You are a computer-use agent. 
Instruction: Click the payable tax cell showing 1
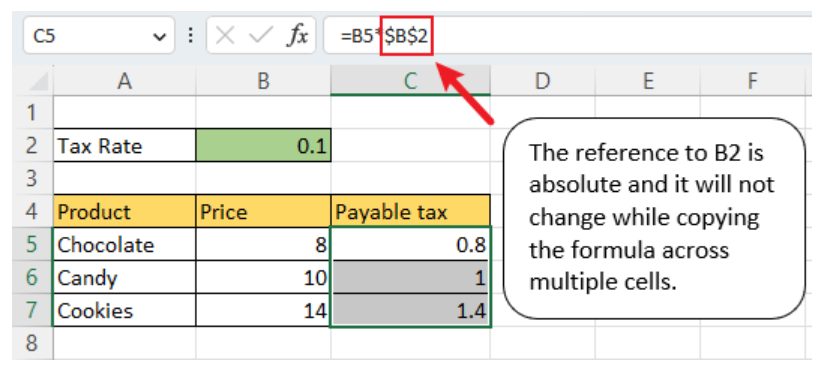[410, 277]
